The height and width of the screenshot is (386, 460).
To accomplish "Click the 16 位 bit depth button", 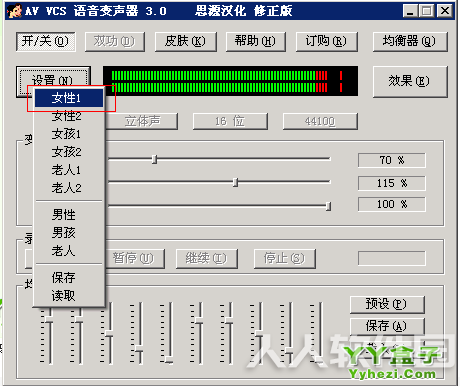I will click(x=230, y=121).
